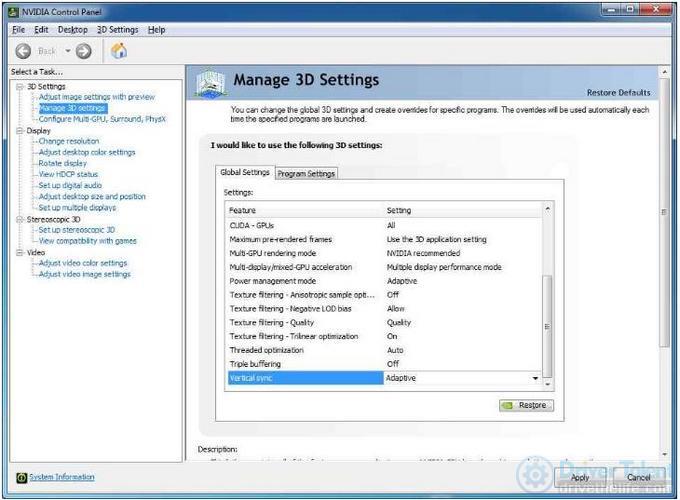Viewport: 680px width, 500px height.
Task: Click settings list scroll down arrow
Action: [547, 384]
